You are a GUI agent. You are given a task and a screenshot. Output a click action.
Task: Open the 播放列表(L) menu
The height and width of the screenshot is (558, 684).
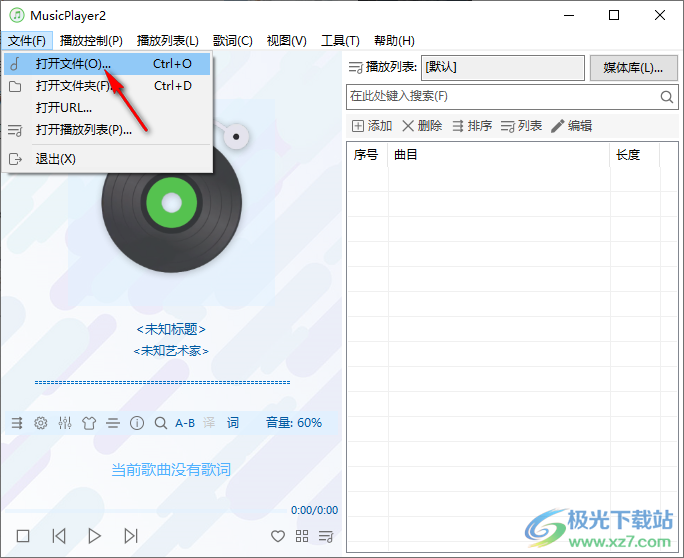[x=168, y=41]
